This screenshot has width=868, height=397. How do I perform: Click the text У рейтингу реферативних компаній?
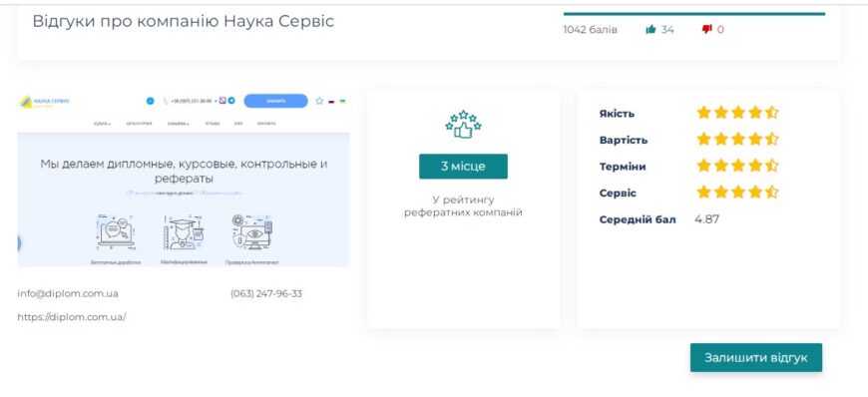pos(463,205)
